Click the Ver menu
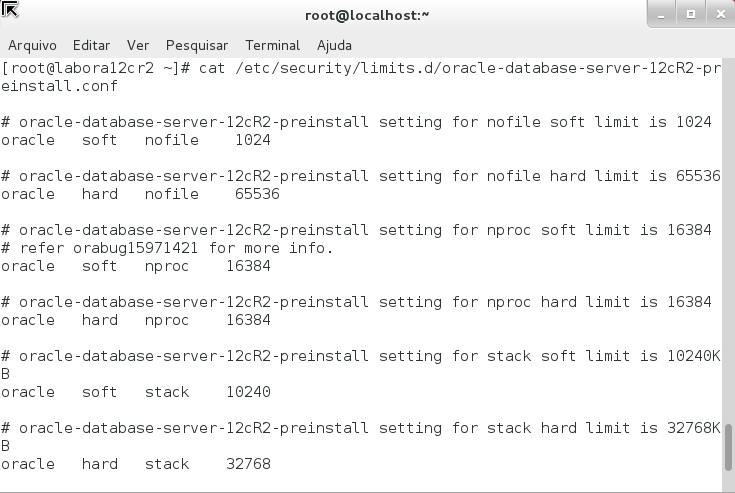Viewport: 735px width, 493px height. click(x=138, y=45)
